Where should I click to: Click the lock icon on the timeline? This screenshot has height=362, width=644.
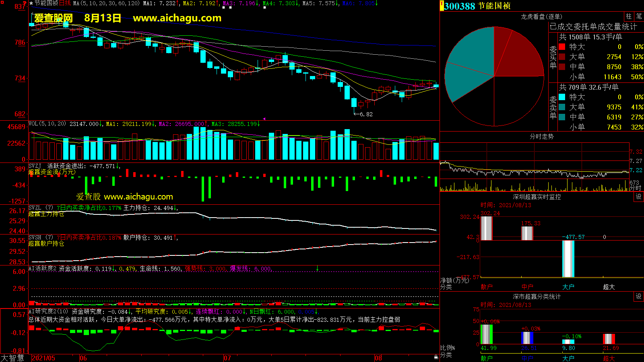point(436,357)
